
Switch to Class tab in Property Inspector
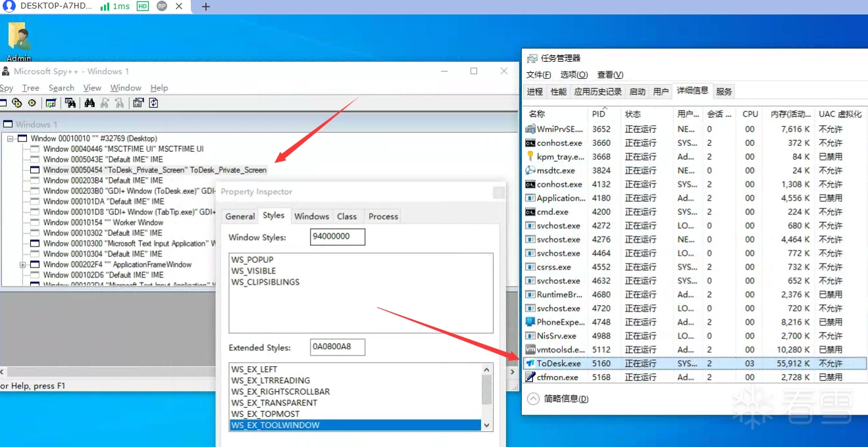tap(347, 216)
